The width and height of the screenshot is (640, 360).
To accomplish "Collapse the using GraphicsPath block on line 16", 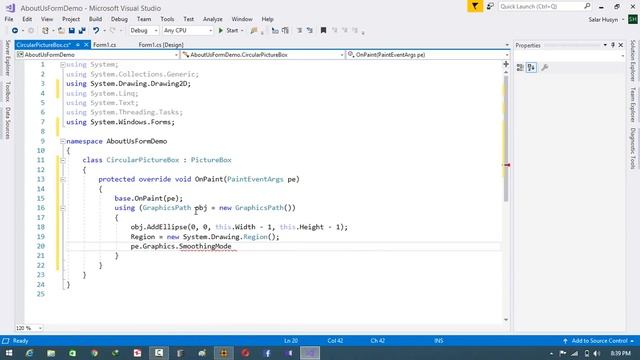I will (63, 208).
